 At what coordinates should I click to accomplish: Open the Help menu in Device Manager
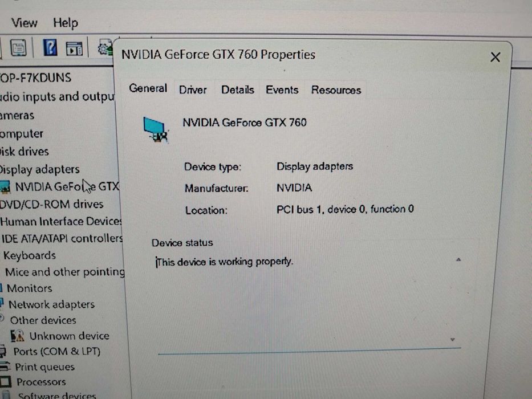tap(66, 23)
